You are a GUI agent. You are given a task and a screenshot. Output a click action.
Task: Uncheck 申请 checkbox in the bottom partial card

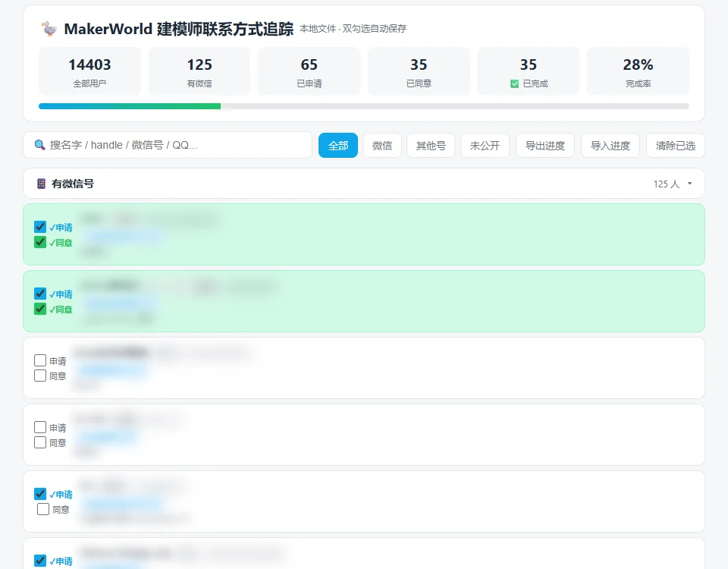(40, 561)
